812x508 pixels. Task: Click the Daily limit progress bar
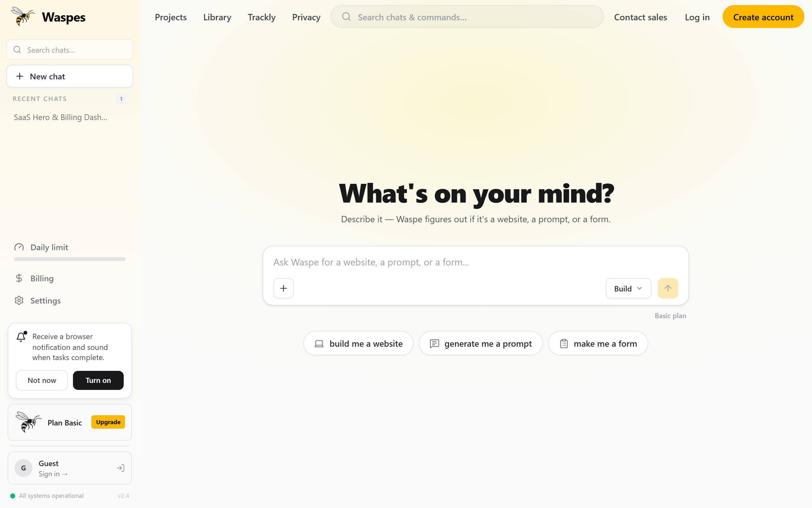coord(70,259)
